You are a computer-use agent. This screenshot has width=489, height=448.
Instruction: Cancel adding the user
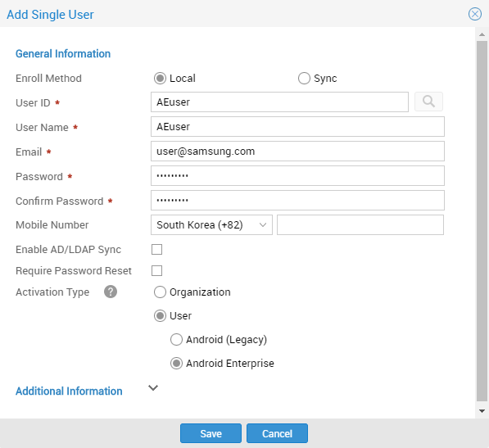pyautogui.click(x=277, y=433)
